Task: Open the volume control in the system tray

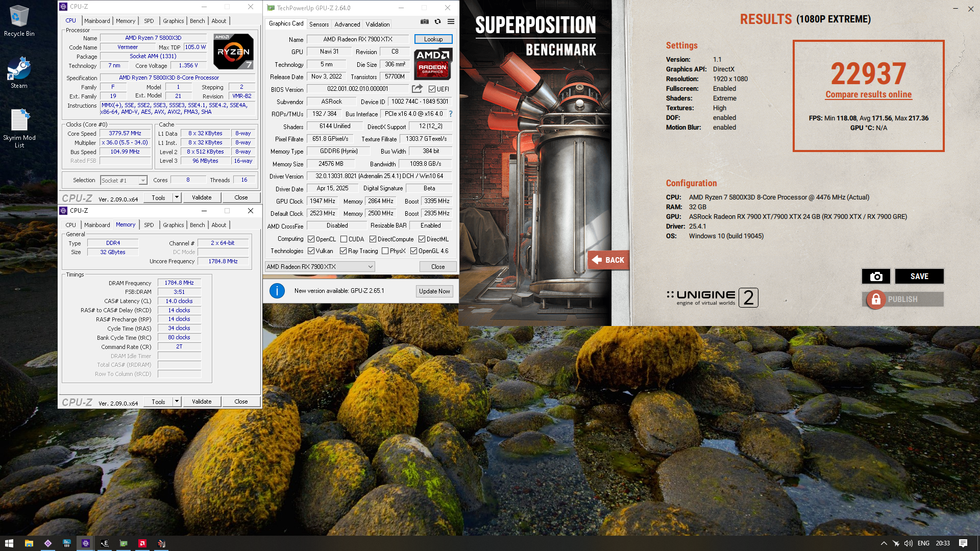Action: tap(908, 543)
